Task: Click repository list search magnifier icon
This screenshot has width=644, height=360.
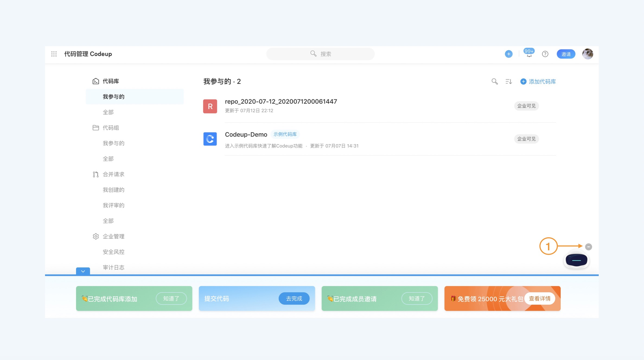Action: [x=495, y=81]
